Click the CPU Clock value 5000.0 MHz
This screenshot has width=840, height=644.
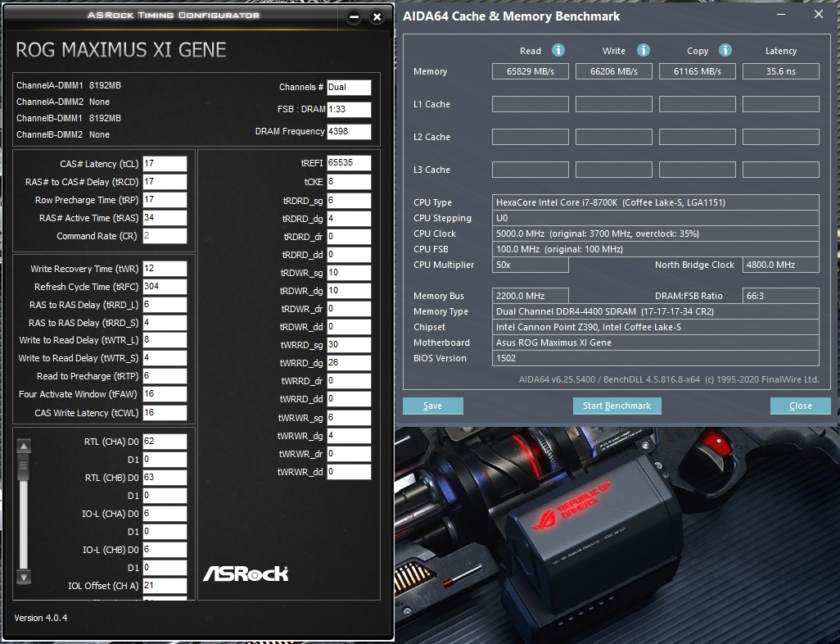656,234
